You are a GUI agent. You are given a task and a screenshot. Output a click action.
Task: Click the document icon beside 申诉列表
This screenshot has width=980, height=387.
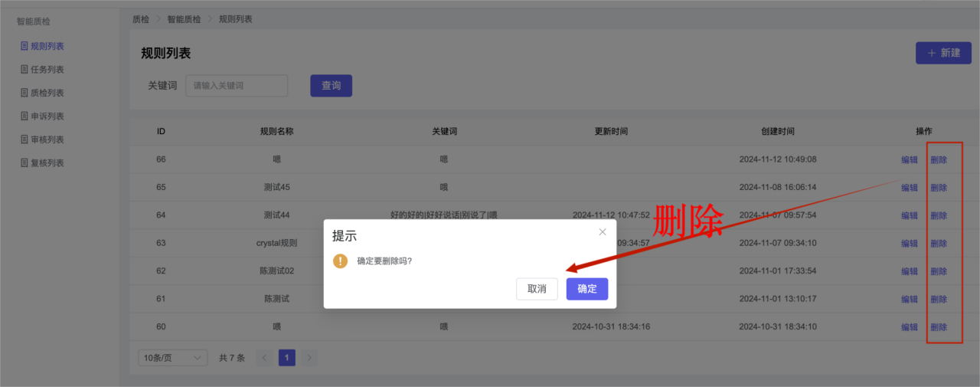coord(24,116)
